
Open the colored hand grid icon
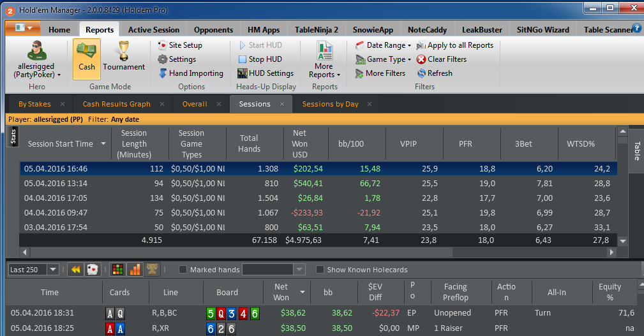[117, 270]
